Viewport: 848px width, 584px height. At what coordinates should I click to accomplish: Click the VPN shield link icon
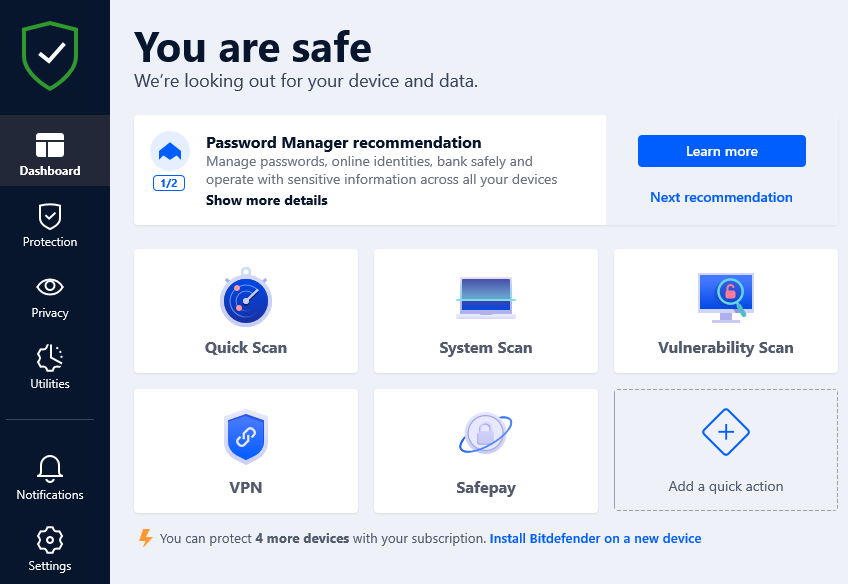(x=246, y=436)
